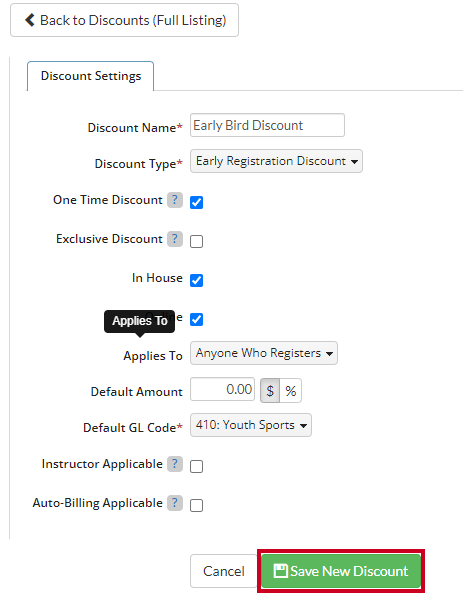Open the Applies To dropdown
This screenshot has width=463, height=602.
click(x=264, y=353)
